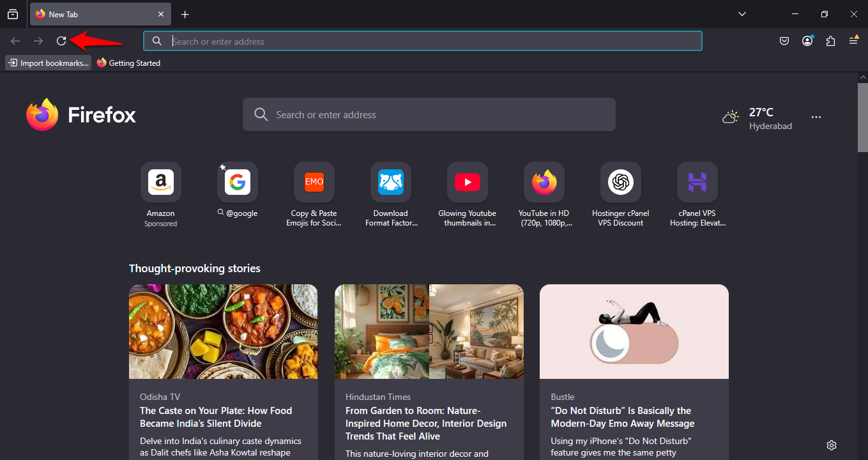Click the vertical page scrollbar thumb

pos(862,117)
